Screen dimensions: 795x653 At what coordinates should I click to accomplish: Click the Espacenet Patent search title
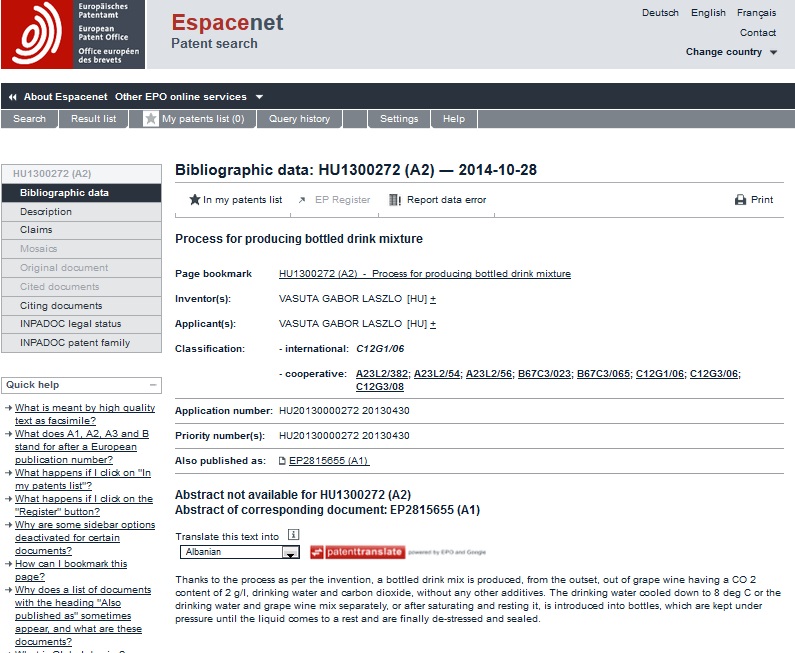coord(227,31)
